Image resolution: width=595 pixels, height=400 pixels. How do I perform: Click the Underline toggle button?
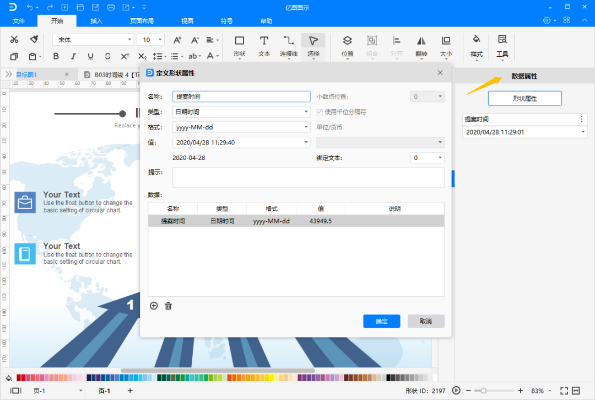point(90,56)
